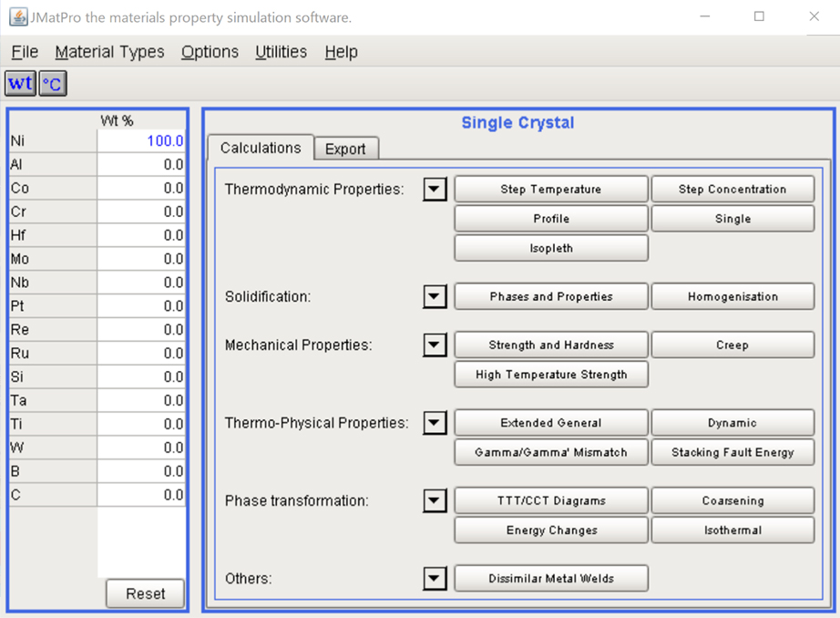The width and height of the screenshot is (840, 618).
Task: Open the Utilities menu
Action: tap(282, 52)
